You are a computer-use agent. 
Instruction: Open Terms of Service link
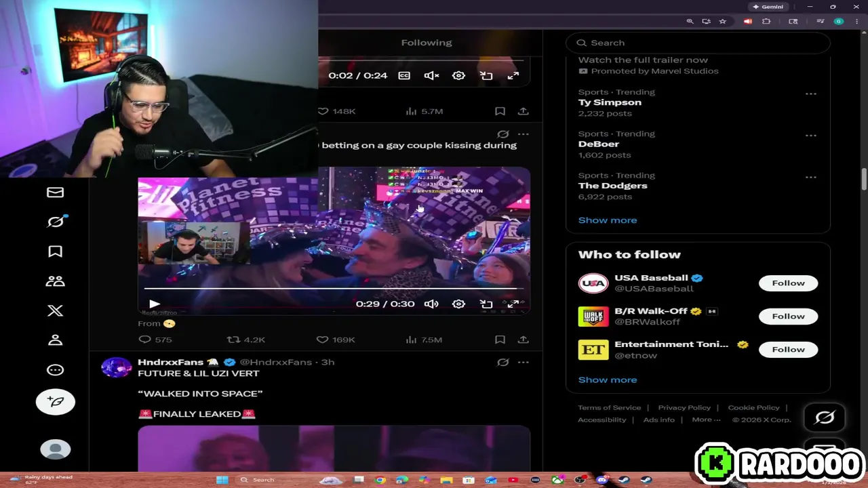[x=609, y=407]
